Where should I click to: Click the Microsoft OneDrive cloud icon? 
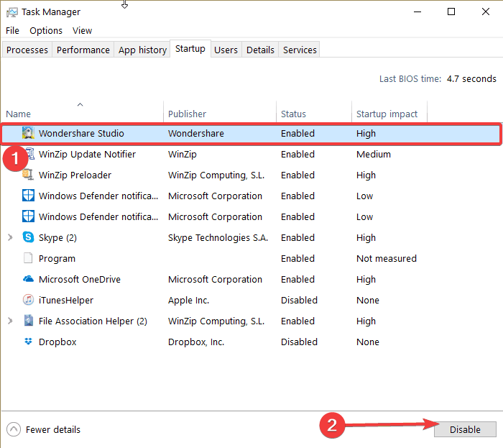28,279
